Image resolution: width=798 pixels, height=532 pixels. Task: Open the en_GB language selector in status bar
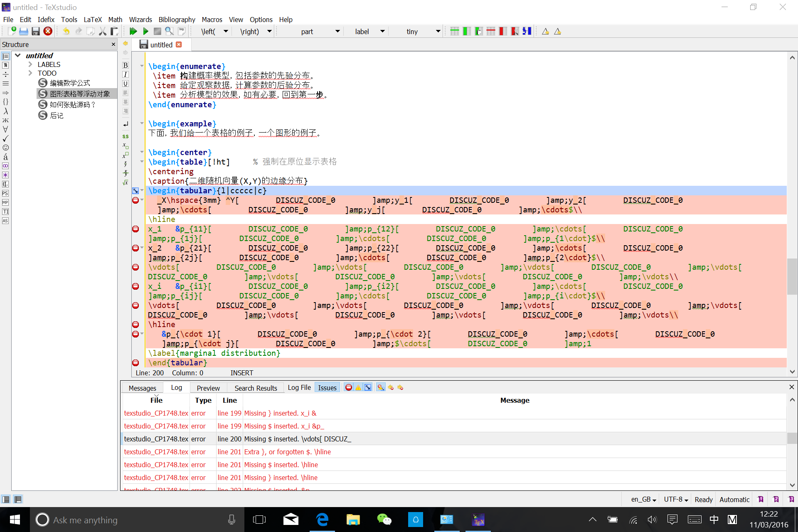point(643,500)
